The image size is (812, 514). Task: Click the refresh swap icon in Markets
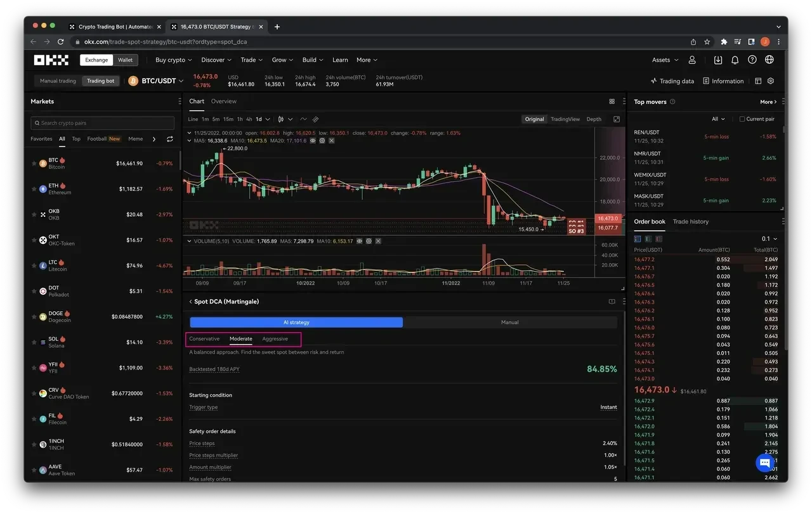[169, 139]
